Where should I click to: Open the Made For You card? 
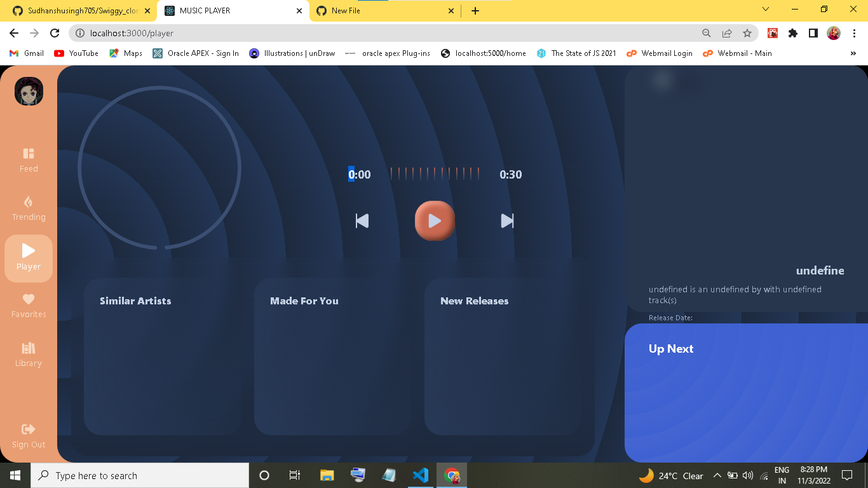[333, 356]
